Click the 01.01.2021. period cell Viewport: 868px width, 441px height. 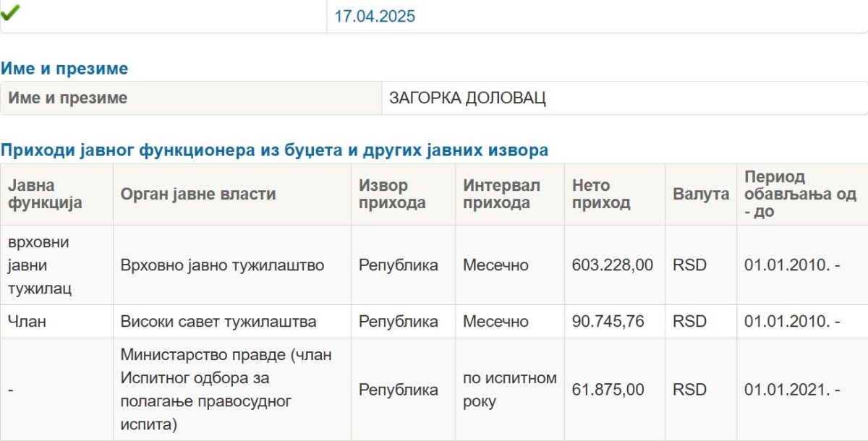[x=791, y=390]
